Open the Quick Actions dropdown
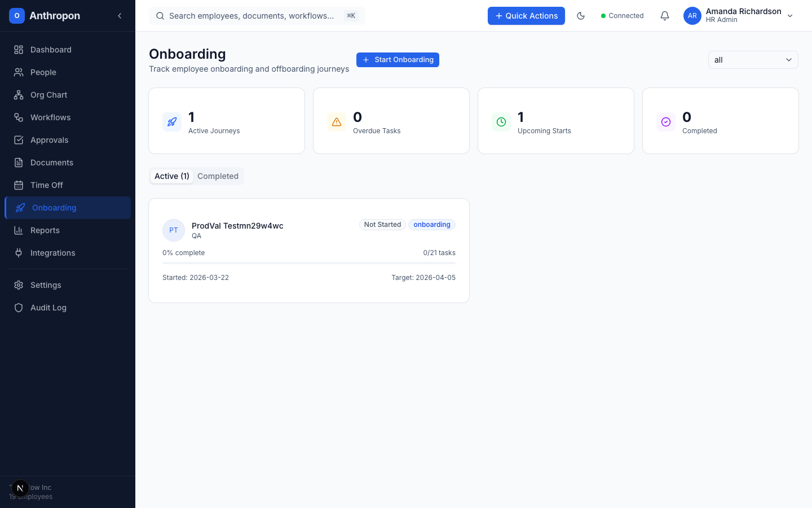The image size is (812, 508). tap(526, 16)
